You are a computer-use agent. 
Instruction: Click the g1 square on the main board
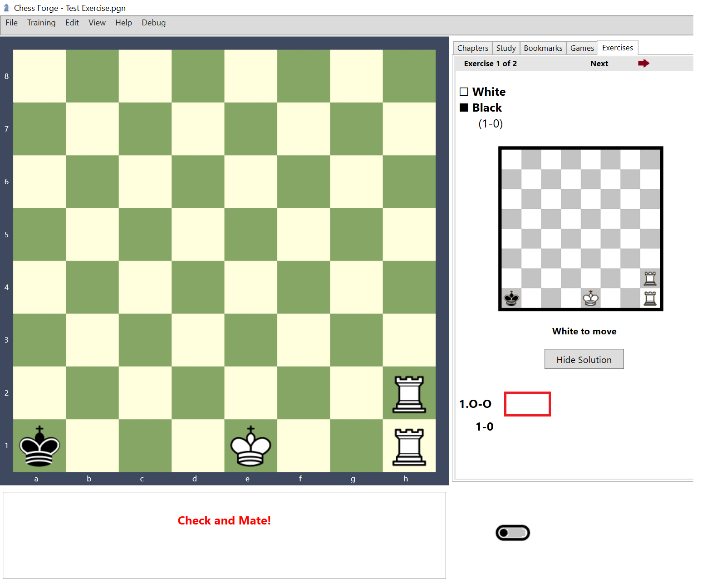pos(356,446)
